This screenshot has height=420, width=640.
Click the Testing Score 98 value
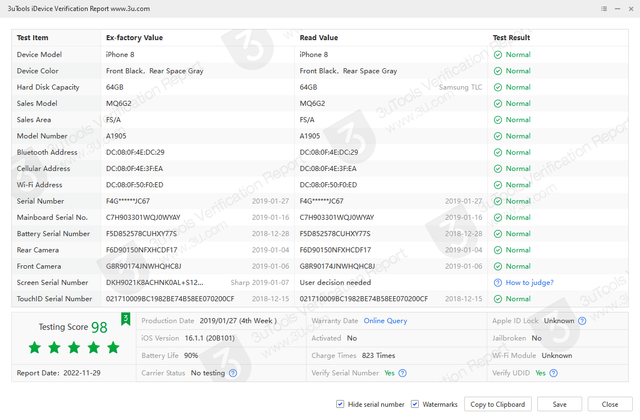point(99,327)
